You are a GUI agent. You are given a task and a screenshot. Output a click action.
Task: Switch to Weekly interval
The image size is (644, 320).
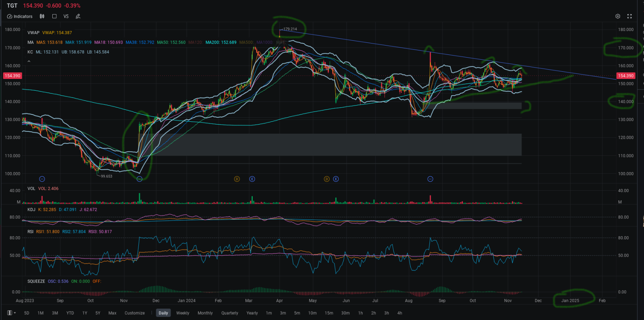[183, 313]
